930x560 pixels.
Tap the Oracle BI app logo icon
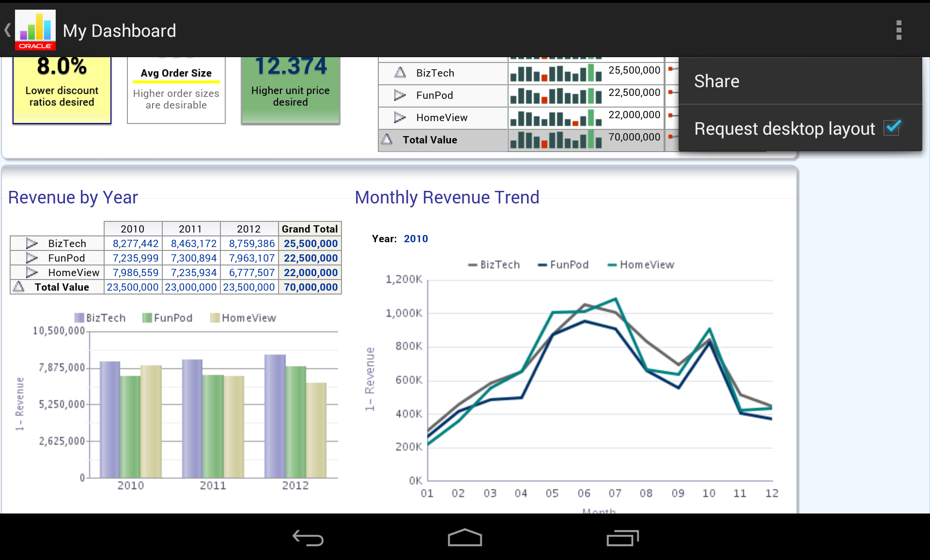35,30
